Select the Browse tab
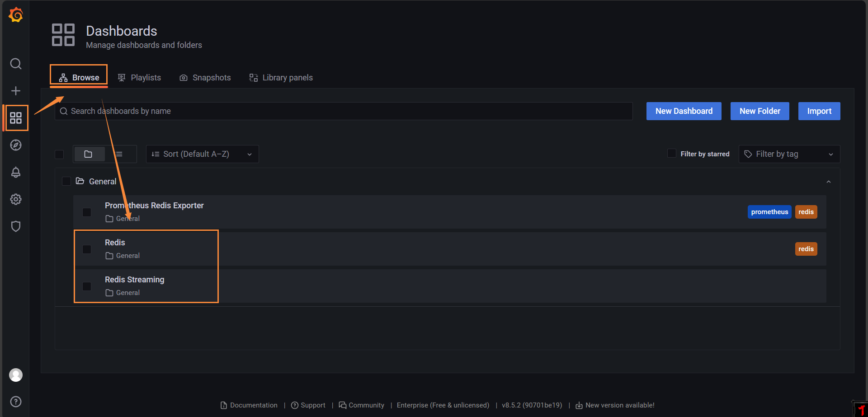Screen dimensions: 868x417 pyautogui.click(x=79, y=78)
